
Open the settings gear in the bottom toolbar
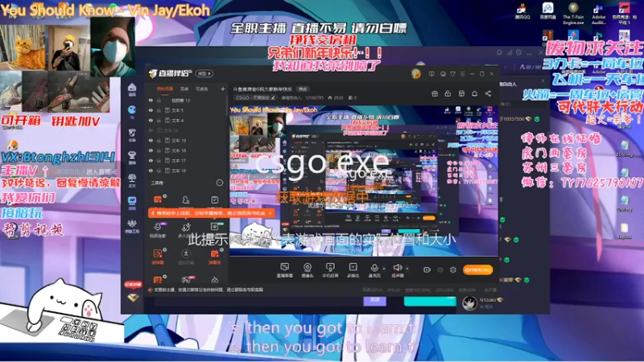[x=453, y=269]
